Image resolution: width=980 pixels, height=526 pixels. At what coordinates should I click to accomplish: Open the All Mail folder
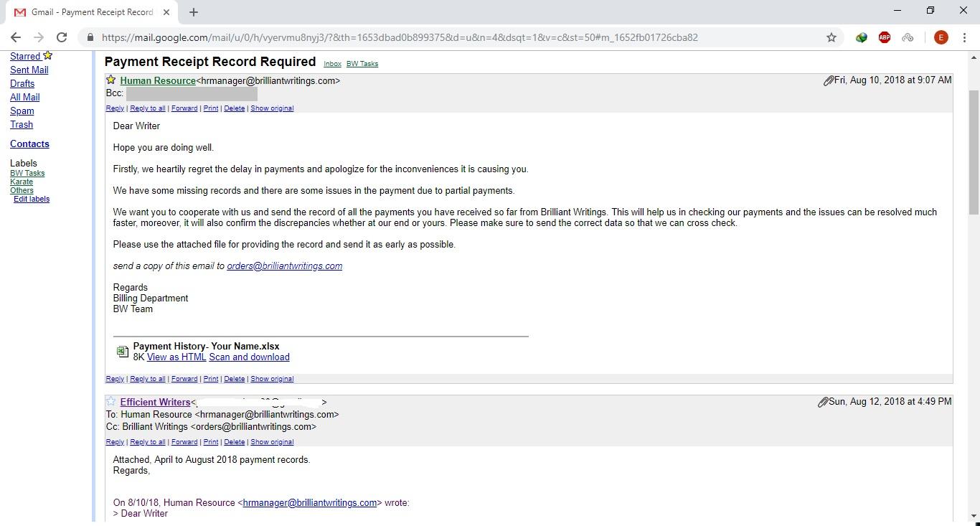point(25,97)
